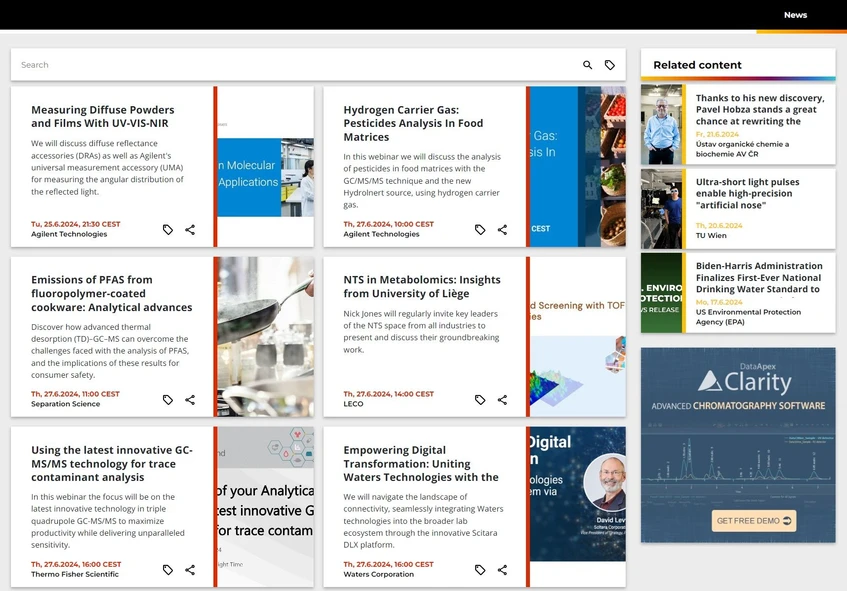Screen dimensions: 847x591
Task: Share the Emissions of PFAS webinar
Action: 190,400
